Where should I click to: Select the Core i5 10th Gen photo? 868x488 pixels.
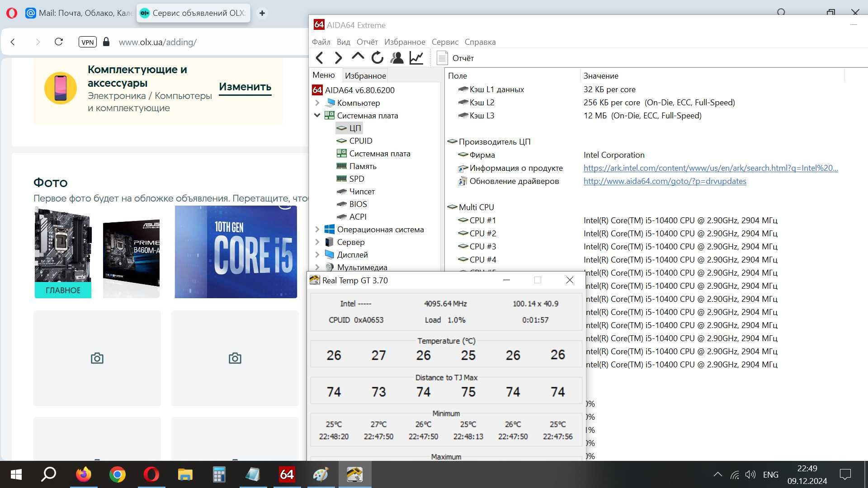[x=236, y=252]
